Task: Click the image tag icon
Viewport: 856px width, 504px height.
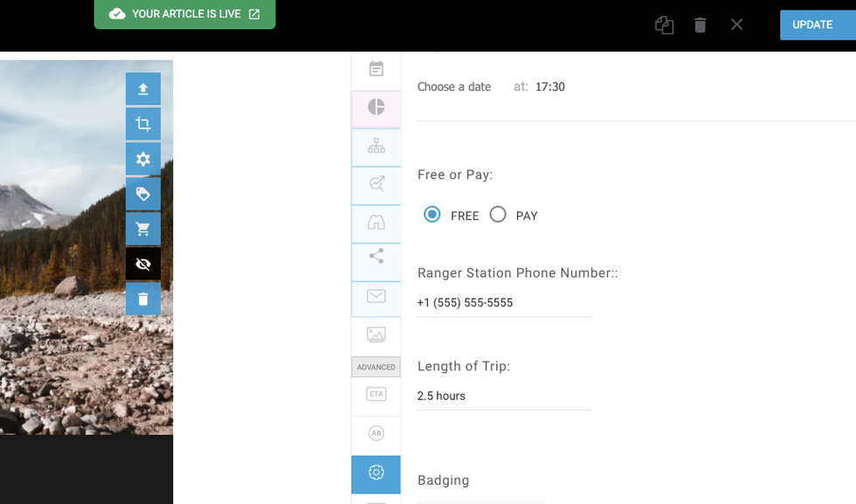Action: [143, 194]
